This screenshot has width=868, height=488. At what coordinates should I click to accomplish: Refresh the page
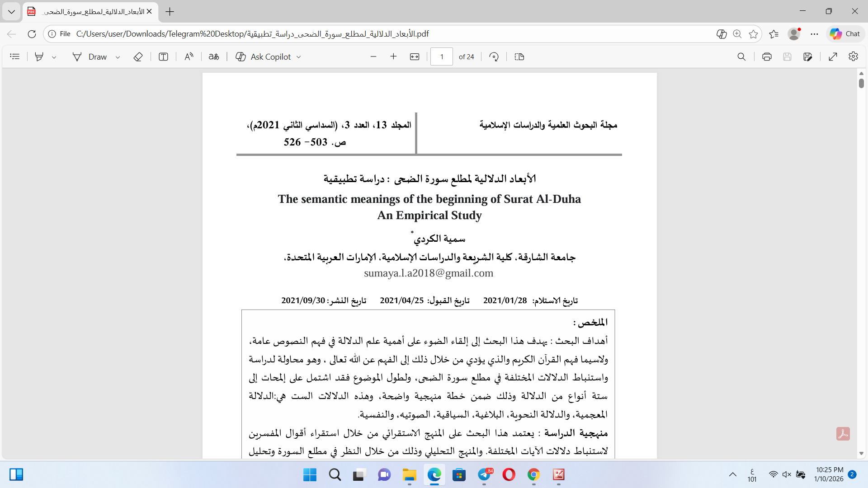[32, 34]
